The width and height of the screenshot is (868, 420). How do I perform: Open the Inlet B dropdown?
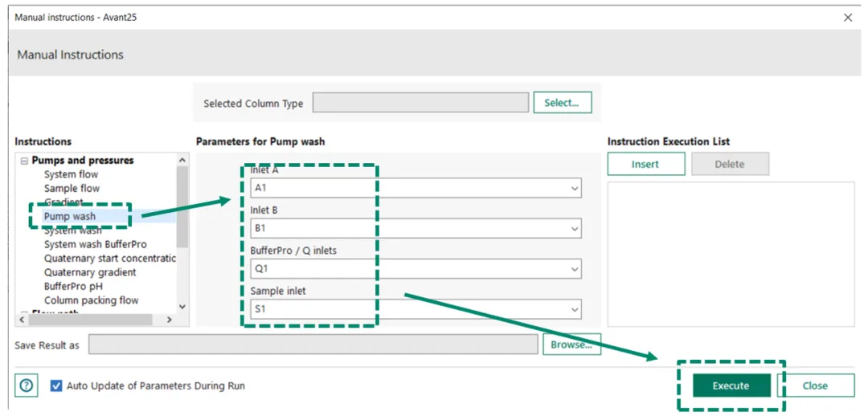[416, 228]
